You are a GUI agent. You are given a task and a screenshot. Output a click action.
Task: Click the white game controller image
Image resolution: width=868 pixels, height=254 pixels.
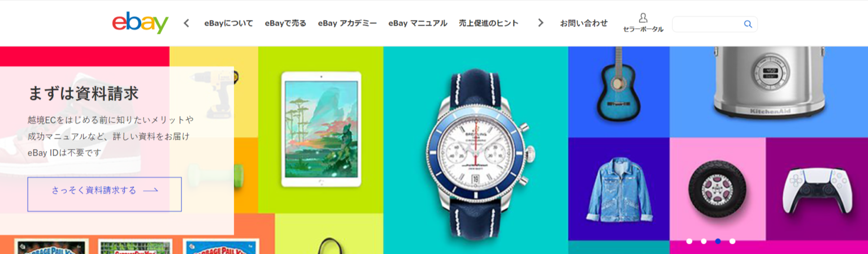coord(815,192)
